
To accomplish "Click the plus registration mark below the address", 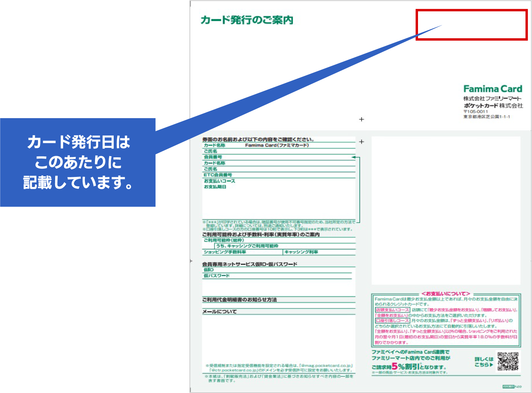I will pyautogui.click(x=362, y=119).
